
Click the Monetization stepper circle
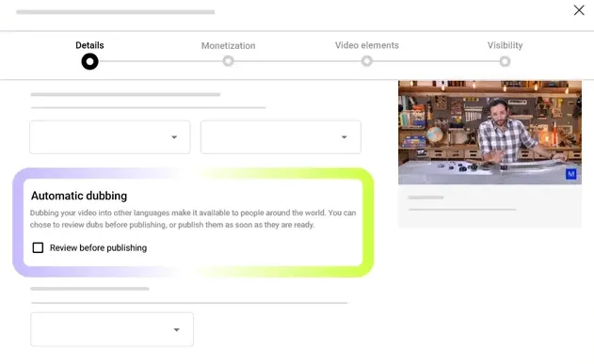pyautogui.click(x=228, y=61)
